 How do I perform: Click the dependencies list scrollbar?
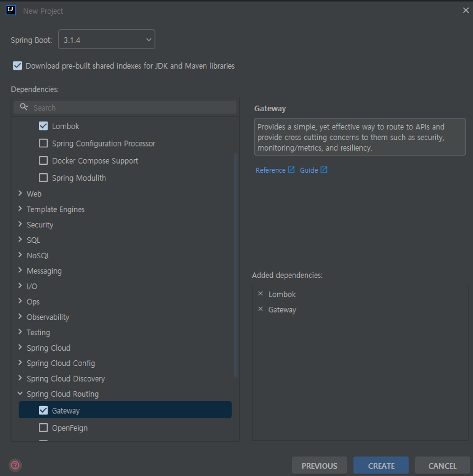click(236, 265)
